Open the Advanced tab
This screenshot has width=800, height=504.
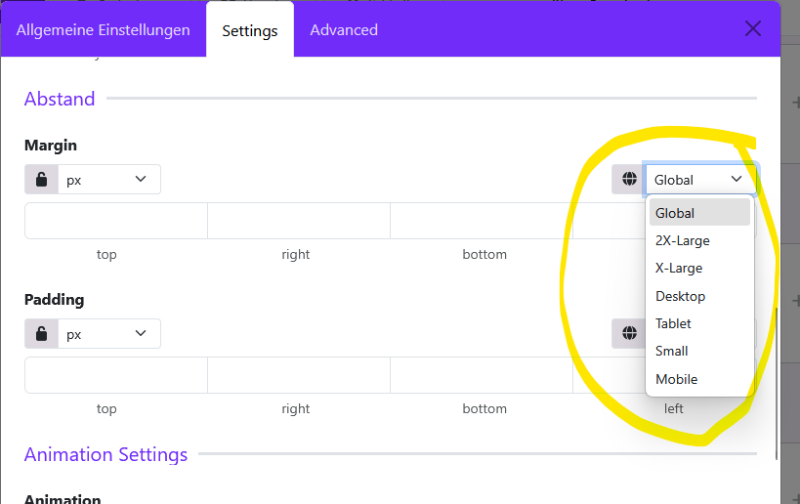[344, 30]
